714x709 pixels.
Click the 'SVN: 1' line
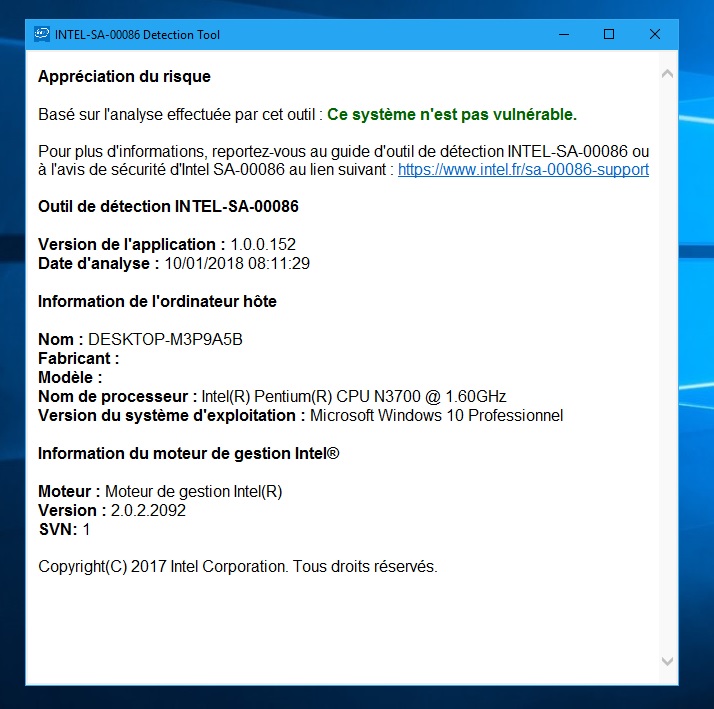click(x=64, y=530)
